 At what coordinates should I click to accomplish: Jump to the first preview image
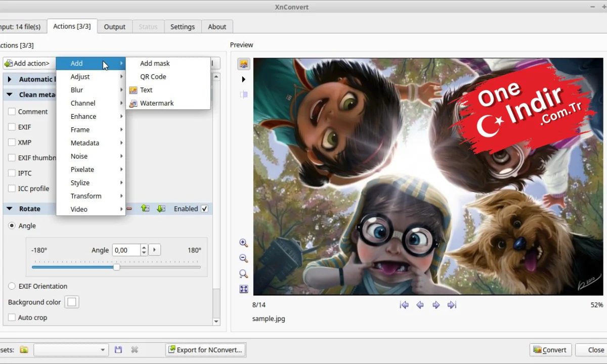coord(404,305)
